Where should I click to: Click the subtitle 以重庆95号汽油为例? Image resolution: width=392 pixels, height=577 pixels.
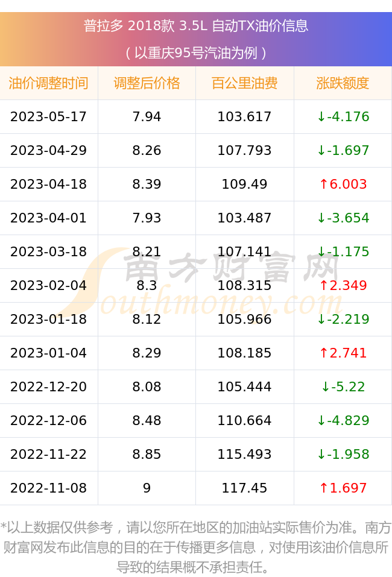196,53
